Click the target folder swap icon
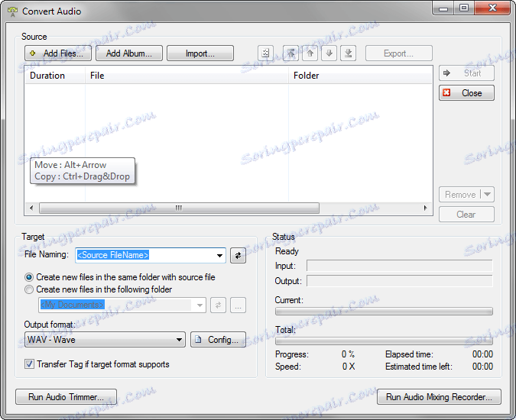The image size is (516, 420). 218,305
